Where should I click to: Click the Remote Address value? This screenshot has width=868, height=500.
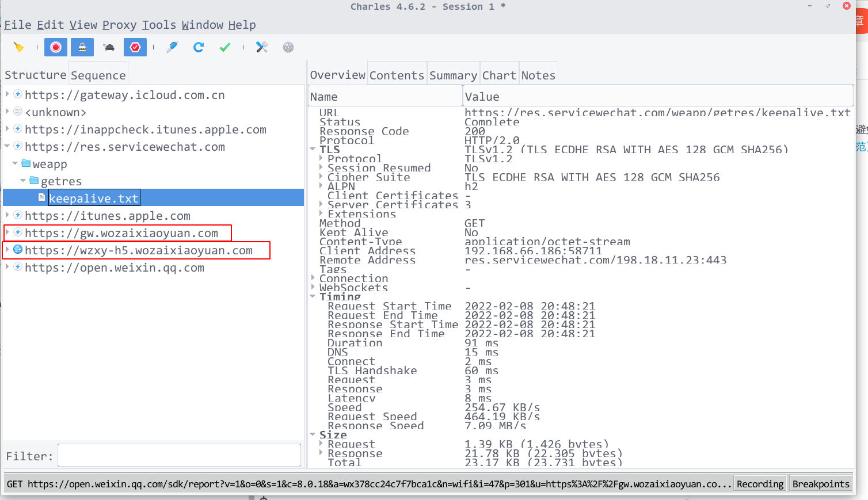pyautogui.click(x=595, y=260)
